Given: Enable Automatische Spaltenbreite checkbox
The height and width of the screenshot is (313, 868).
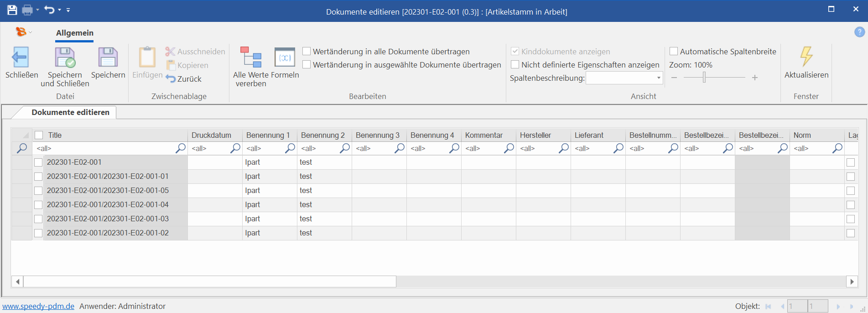Looking at the screenshot, I should 674,52.
